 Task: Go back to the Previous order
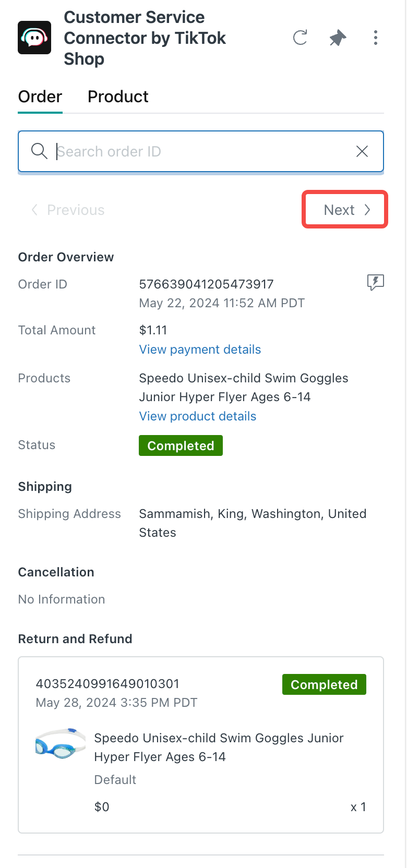(x=68, y=210)
